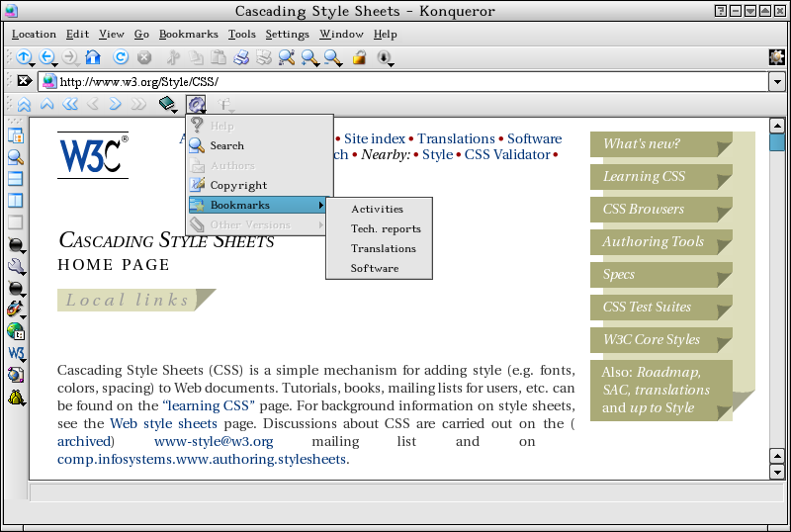791x532 pixels.
Task: Follow the "Web style sheets" link
Action: [x=163, y=423]
